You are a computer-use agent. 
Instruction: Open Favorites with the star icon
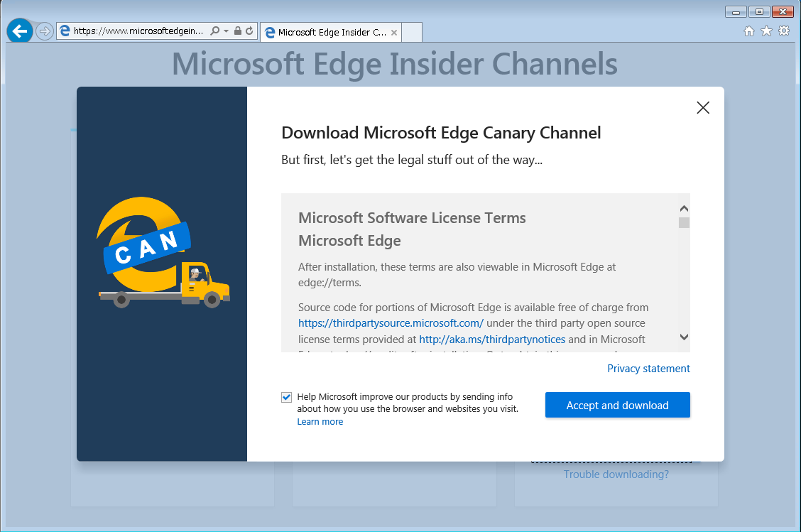click(x=766, y=31)
